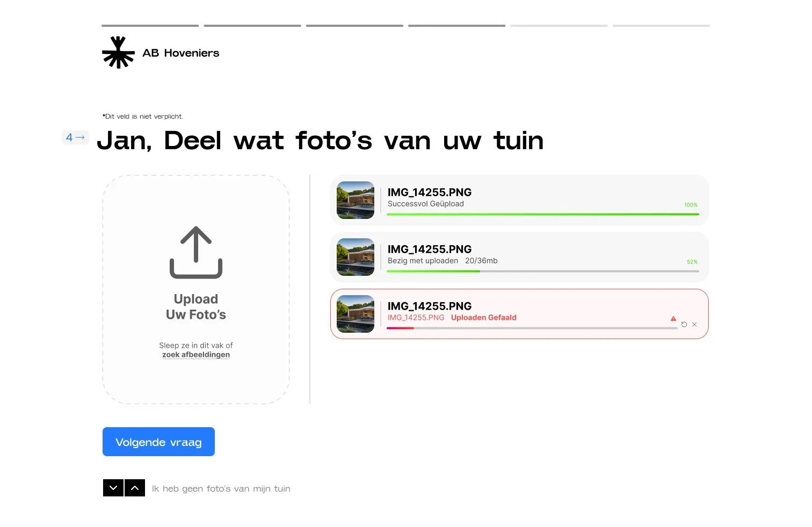Open the zoek afbeeldingen link
This screenshot has width=812, height=527.
tap(196, 355)
